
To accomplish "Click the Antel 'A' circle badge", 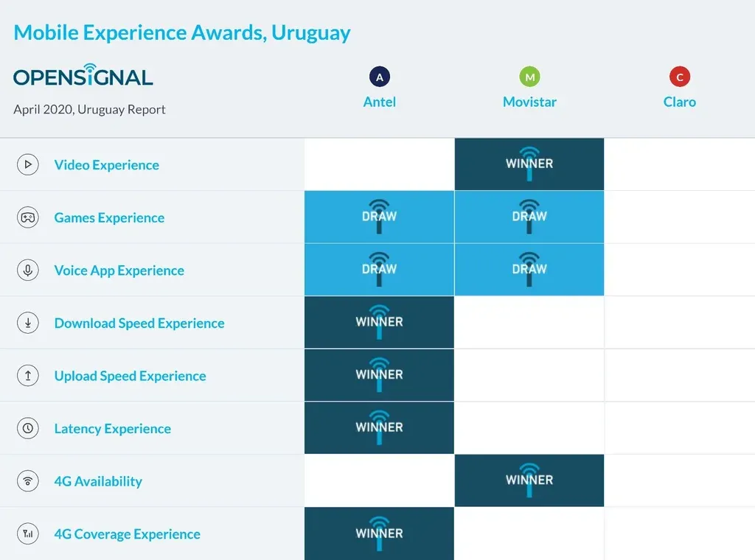I will (x=379, y=77).
